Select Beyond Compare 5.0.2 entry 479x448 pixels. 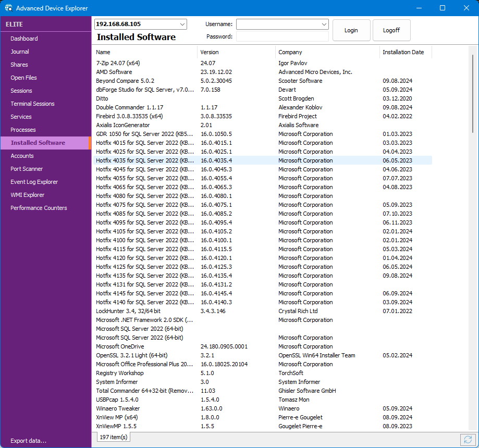coord(262,81)
